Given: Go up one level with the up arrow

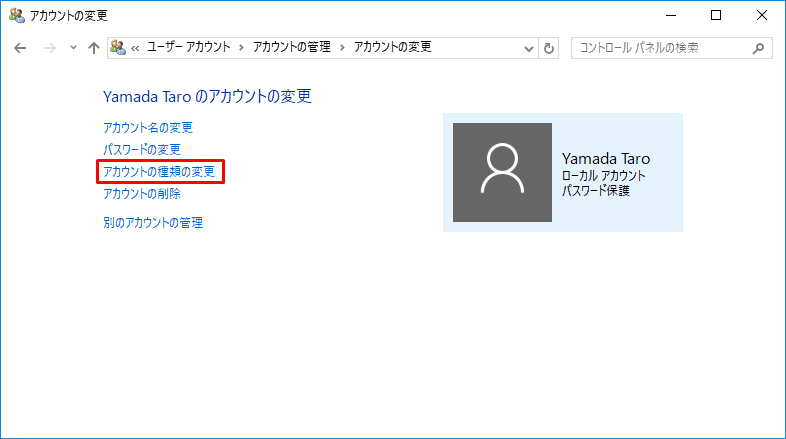Looking at the screenshot, I should (x=94, y=48).
